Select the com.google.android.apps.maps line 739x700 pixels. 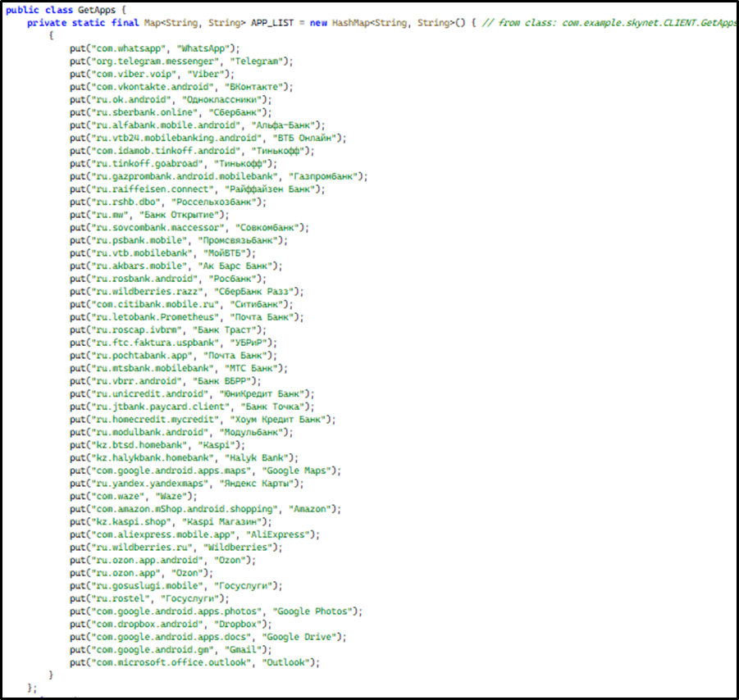206,470
